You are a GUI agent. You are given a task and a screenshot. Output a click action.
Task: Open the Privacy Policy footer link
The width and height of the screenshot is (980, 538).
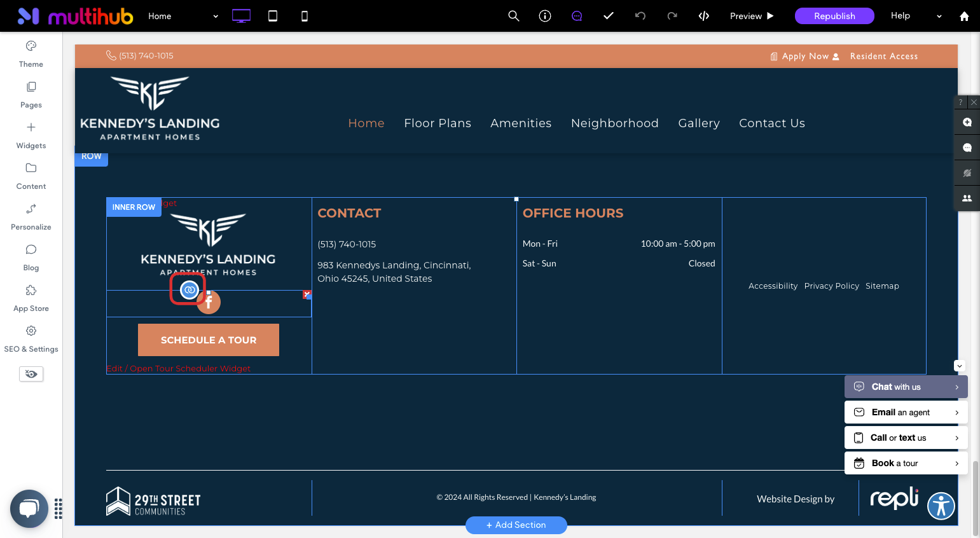point(832,286)
